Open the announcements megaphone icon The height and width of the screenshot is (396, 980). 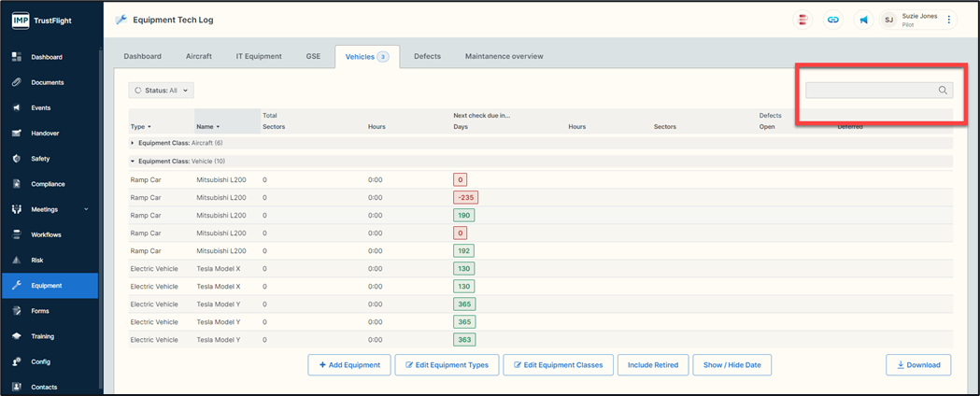863,20
